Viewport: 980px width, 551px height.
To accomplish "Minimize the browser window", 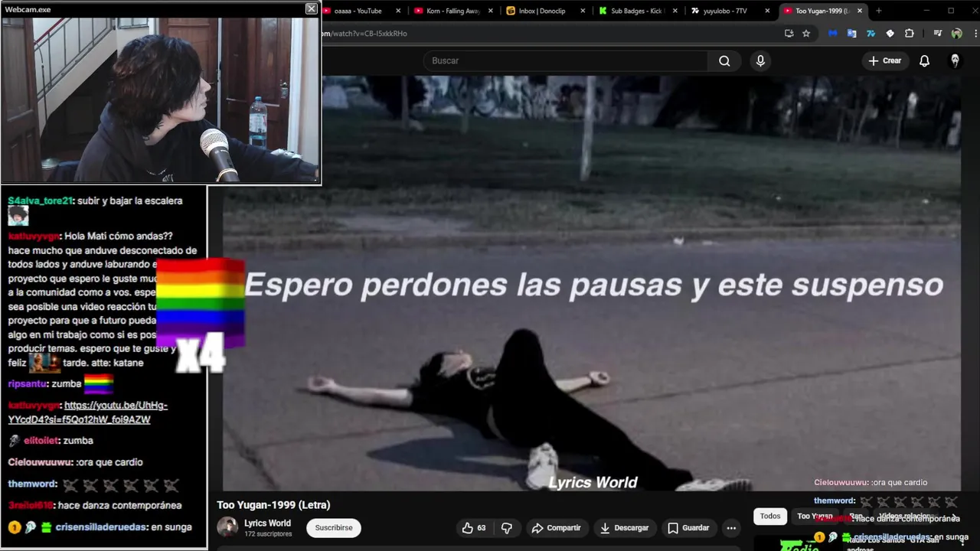I will (x=926, y=11).
